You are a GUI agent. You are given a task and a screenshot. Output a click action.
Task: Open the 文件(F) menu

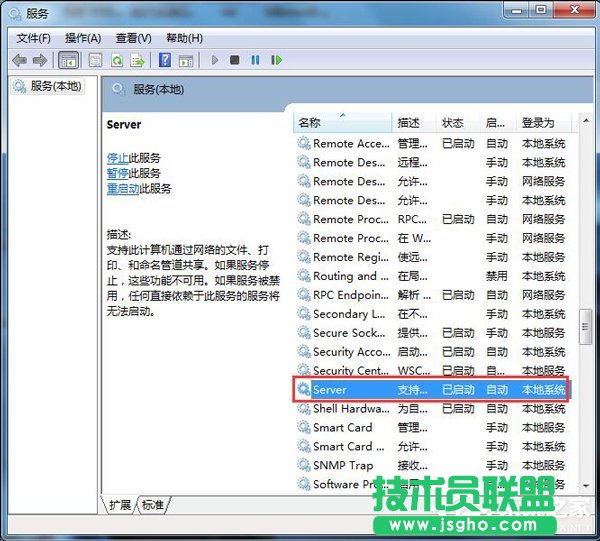tap(33, 38)
